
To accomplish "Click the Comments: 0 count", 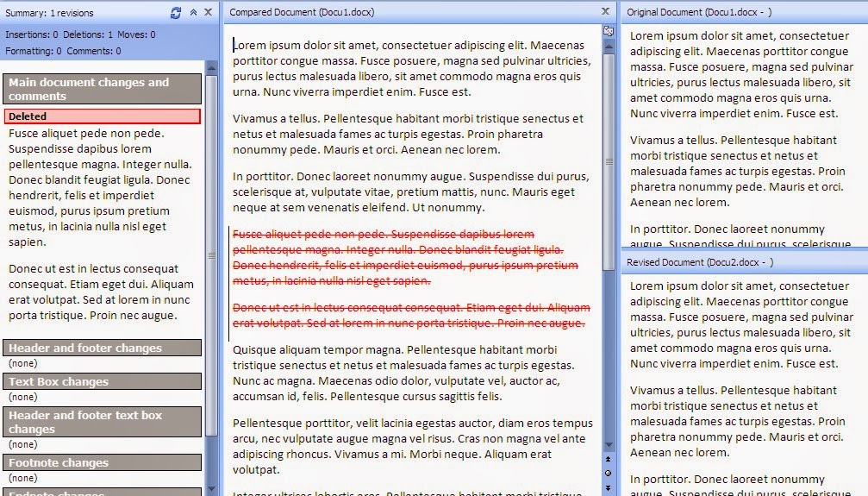I will [x=94, y=51].
